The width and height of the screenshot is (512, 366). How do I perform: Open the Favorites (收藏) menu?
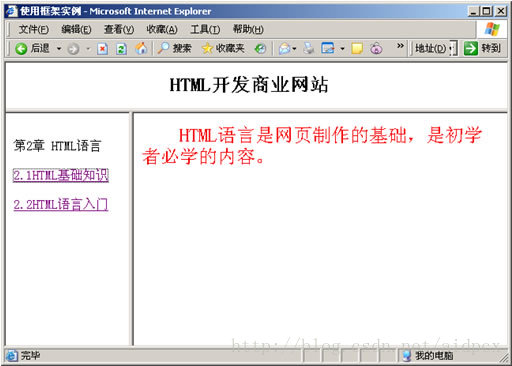click(162, 30)
